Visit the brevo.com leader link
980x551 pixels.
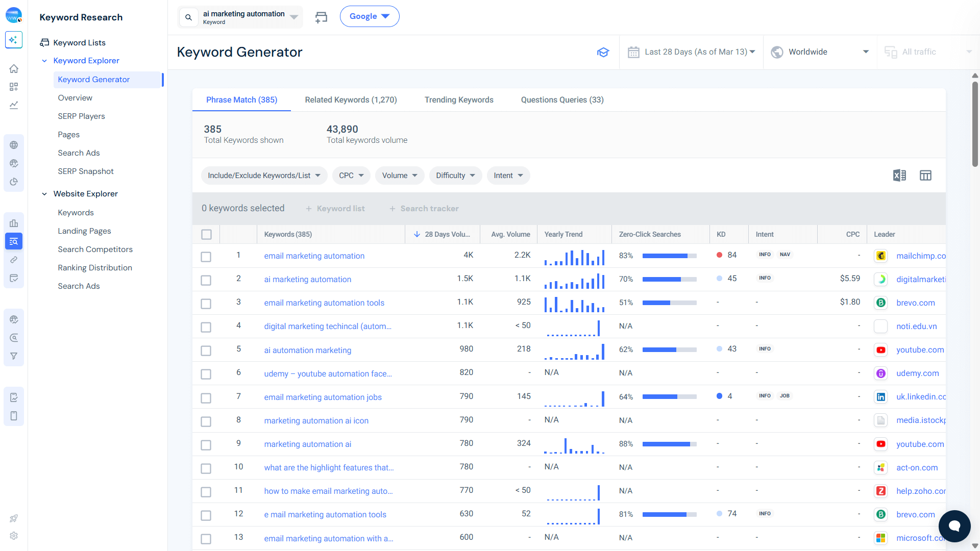click(x=915, y=303)
